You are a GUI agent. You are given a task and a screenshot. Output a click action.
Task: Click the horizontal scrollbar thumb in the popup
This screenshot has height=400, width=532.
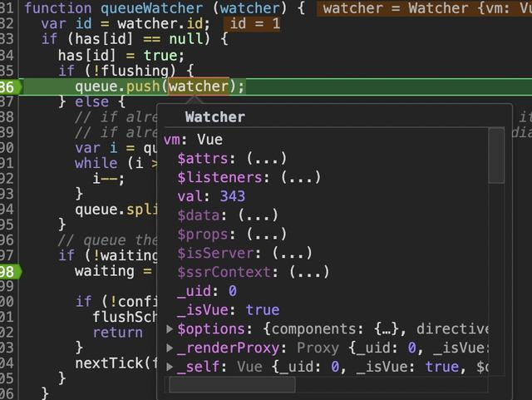tap(232, 385)
